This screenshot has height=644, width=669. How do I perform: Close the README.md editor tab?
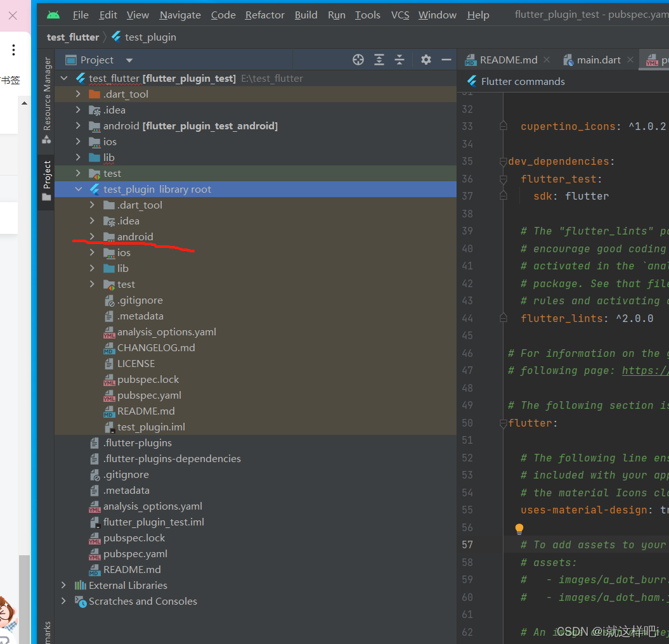point(547,60)
